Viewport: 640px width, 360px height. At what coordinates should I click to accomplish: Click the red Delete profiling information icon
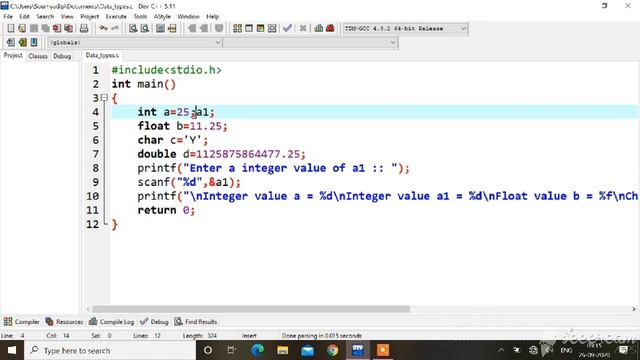pyautogui.click(x=330, y=28)
